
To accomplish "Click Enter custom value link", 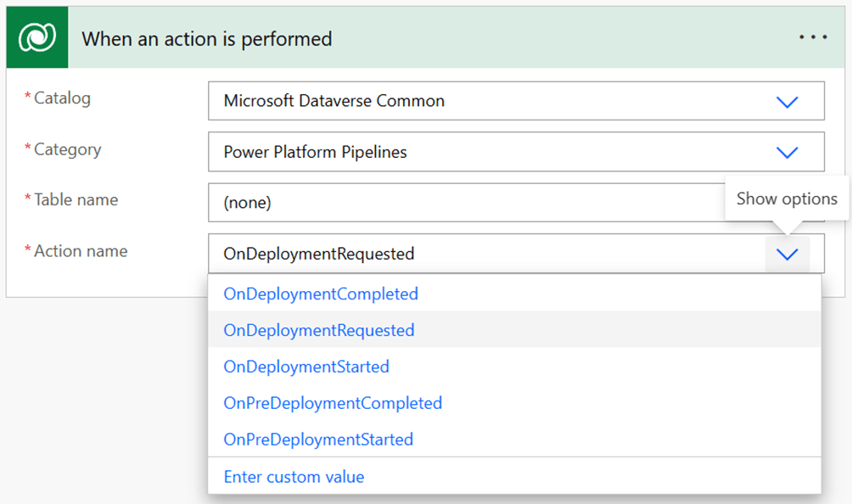I will [294, 477].
